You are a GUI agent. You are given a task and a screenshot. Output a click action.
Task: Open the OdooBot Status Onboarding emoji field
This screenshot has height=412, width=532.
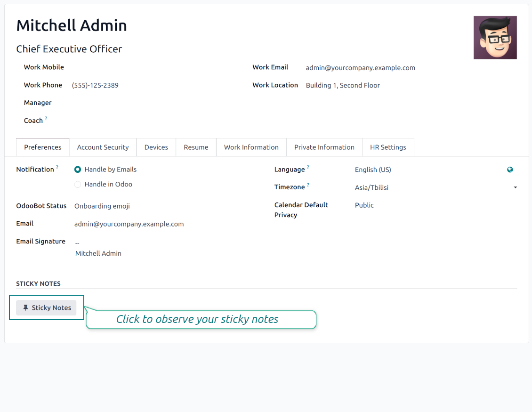[x=141, y=206]
